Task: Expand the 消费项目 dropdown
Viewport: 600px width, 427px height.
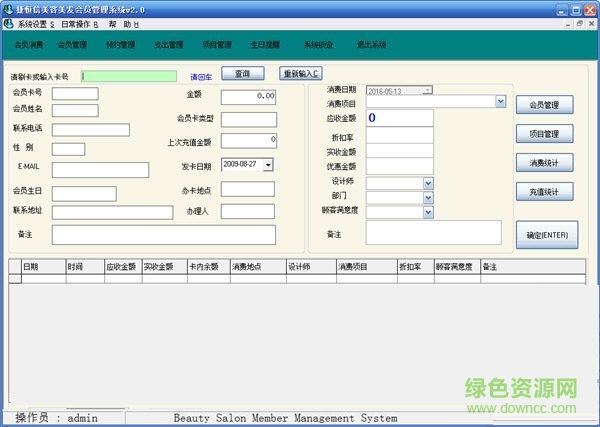Action: 500,102
